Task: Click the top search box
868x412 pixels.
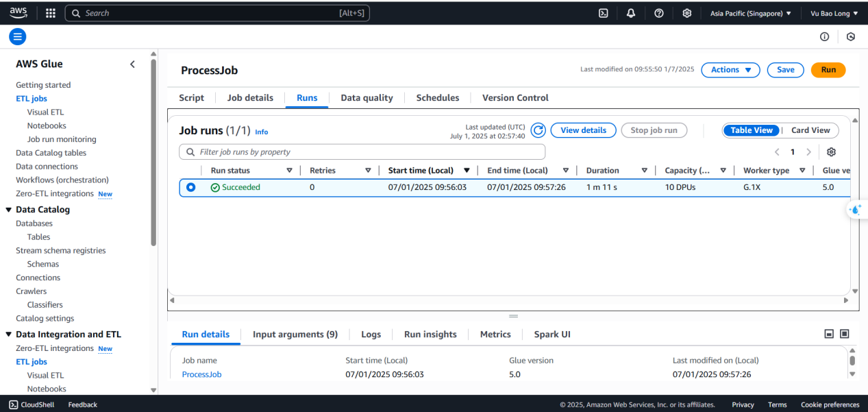Action: point(217,13)
